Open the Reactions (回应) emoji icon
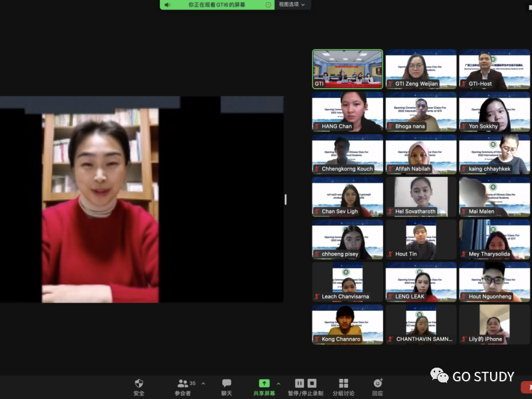532x399 pixels. [x=378, y=384]
